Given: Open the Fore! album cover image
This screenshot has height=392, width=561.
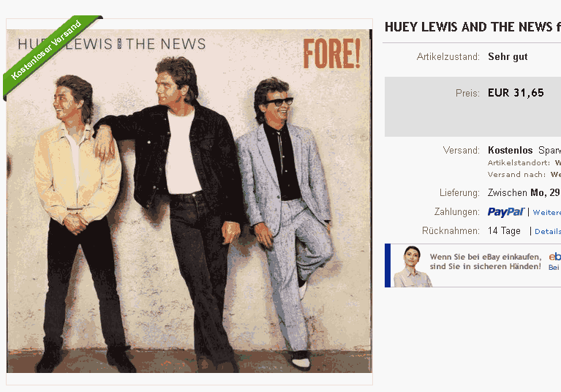Looking at the screenshot, I should click(189, 201).
